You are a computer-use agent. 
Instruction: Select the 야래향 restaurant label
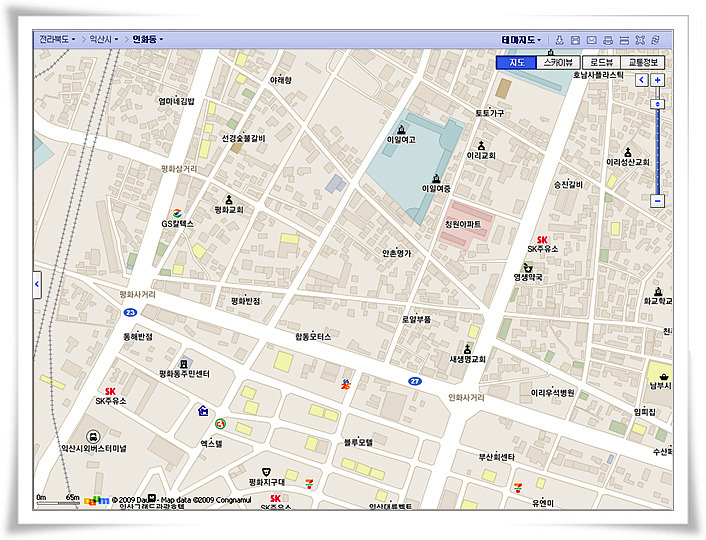click(x=281, y=80)
